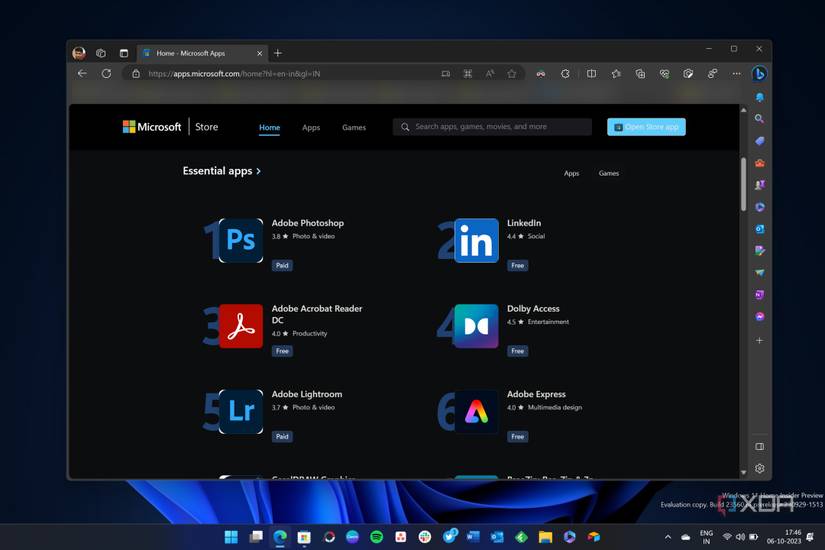Open Collections in Edge toolbar
Viewport: 825px width, 550px height.
tap(640, 74)
